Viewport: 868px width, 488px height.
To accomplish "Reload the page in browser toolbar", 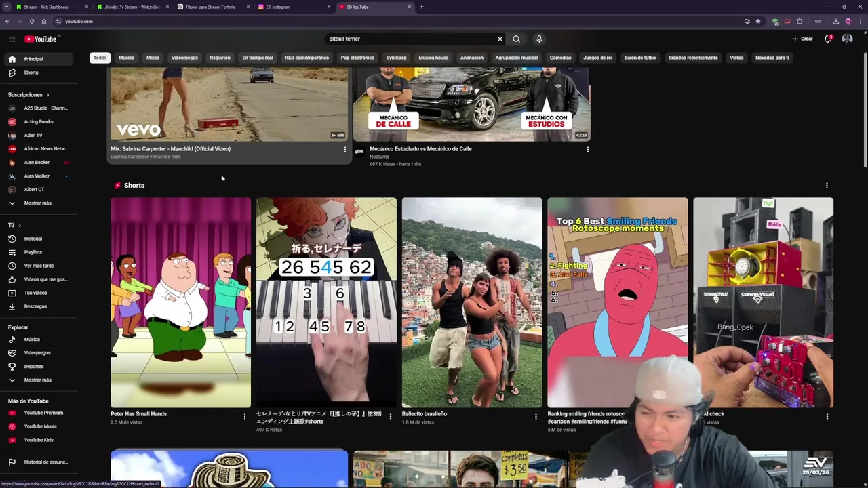I will coord(31,21).
